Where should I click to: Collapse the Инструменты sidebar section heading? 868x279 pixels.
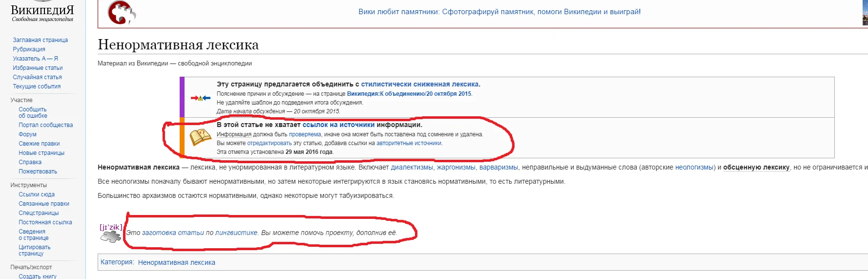click(x=28, y=185)
